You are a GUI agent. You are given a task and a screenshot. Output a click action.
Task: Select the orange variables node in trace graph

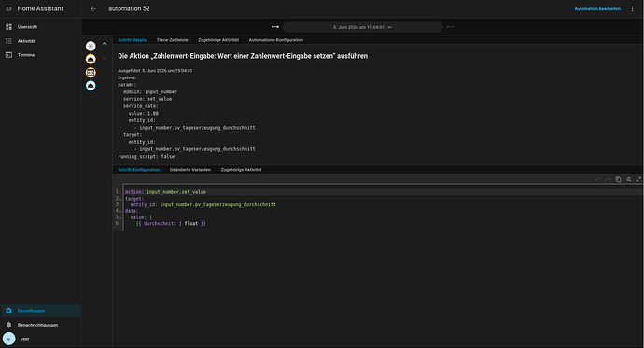coord(91,73)
